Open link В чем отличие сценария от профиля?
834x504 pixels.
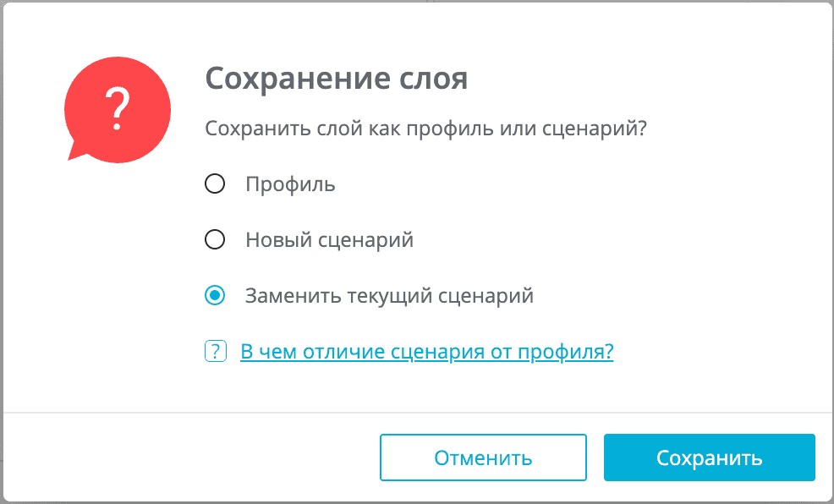coord(426,352)
